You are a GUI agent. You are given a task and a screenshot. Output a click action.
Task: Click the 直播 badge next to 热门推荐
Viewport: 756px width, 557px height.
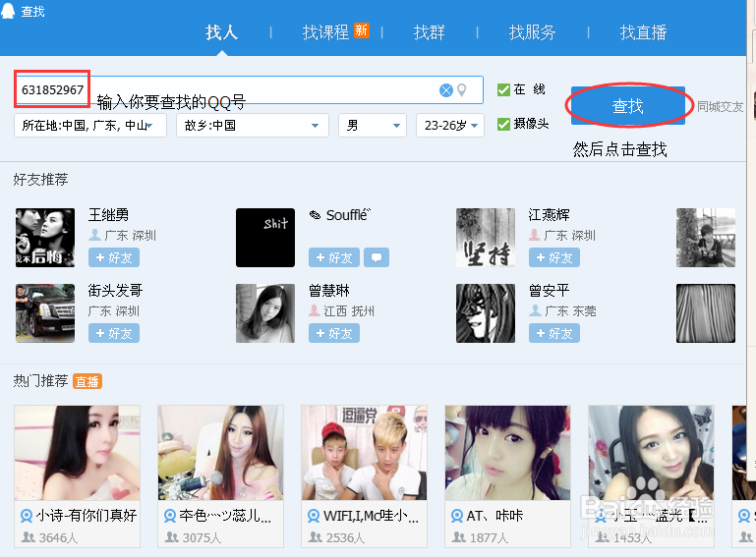point(87,381)
